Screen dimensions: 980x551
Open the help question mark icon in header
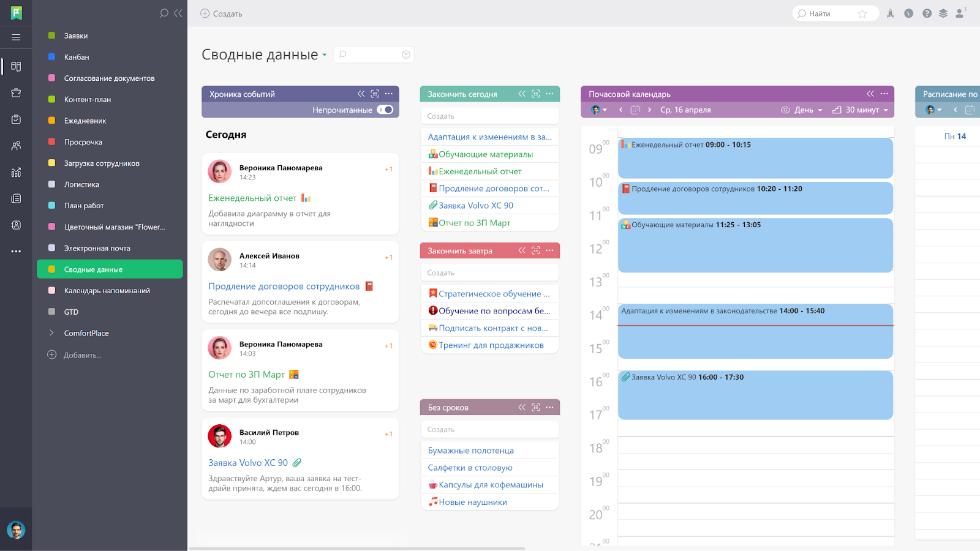pos(925,13)
